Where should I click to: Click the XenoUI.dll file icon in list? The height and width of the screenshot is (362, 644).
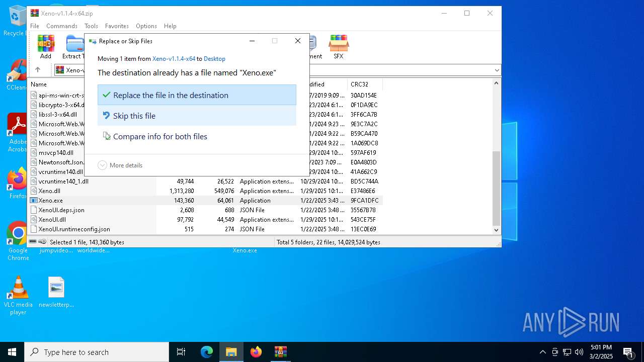coord(34,220)
